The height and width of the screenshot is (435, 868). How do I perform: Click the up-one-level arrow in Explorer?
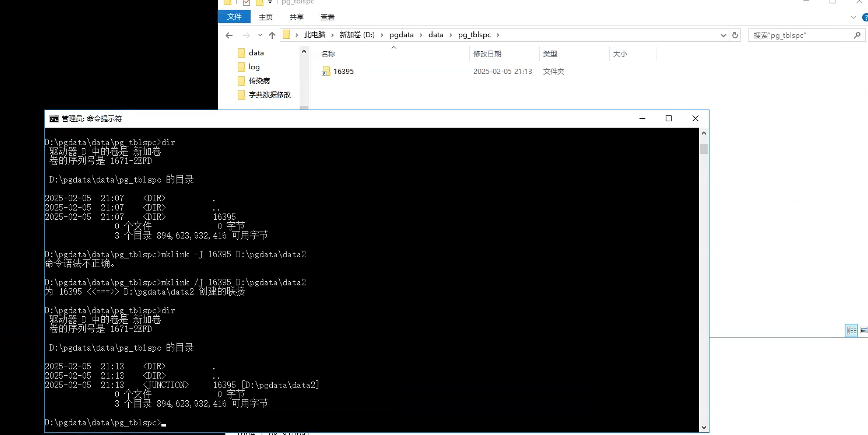(272, 35)
